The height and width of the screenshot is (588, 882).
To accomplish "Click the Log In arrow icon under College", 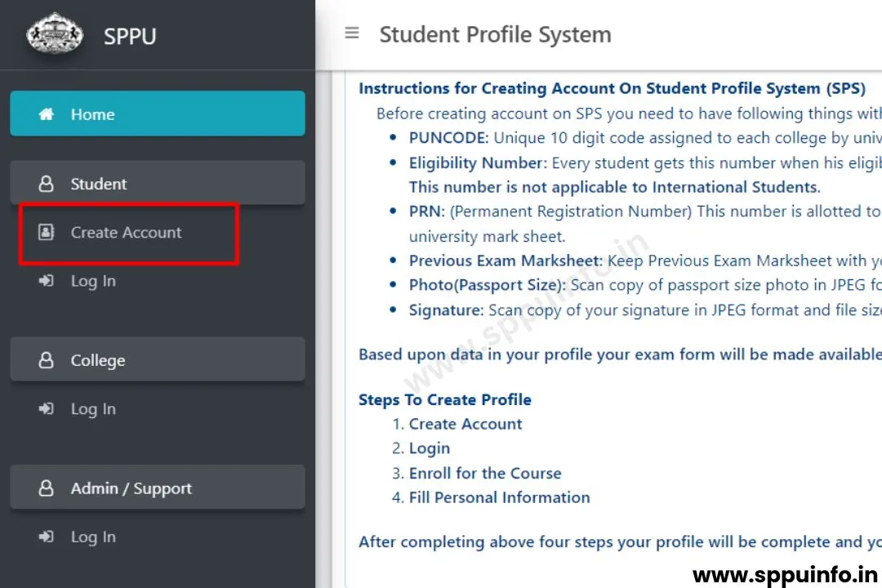I will 47,409.
